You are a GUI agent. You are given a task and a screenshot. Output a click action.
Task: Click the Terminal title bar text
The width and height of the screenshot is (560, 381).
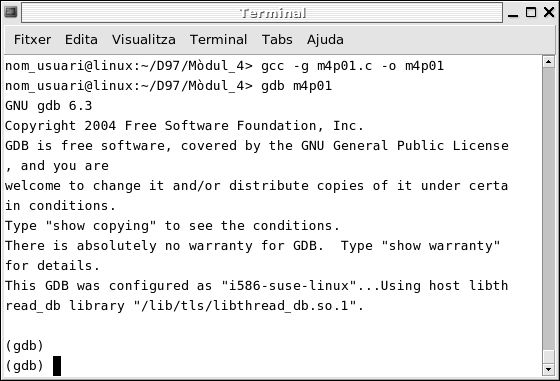(273, 13)
